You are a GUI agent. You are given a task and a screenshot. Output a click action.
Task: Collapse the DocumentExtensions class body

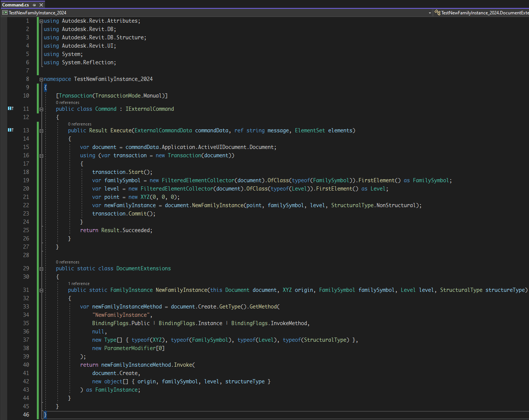coord(41,268)
